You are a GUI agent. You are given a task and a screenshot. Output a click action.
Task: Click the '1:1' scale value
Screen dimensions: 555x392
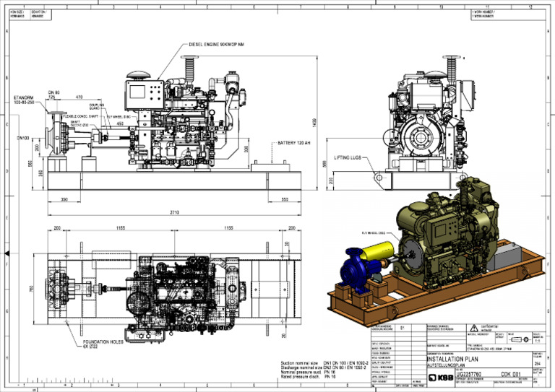tap(538, 341)
